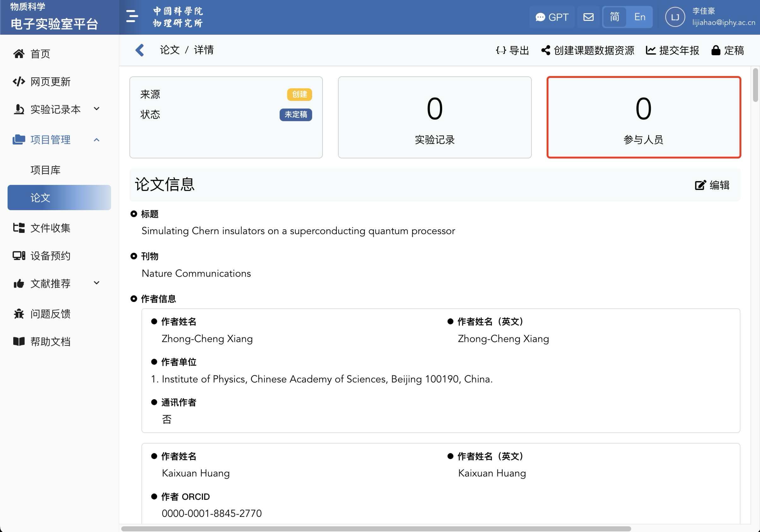The image size is (760, 532).
Task: Click the code icon beside 网页更新
Action: 19,81
